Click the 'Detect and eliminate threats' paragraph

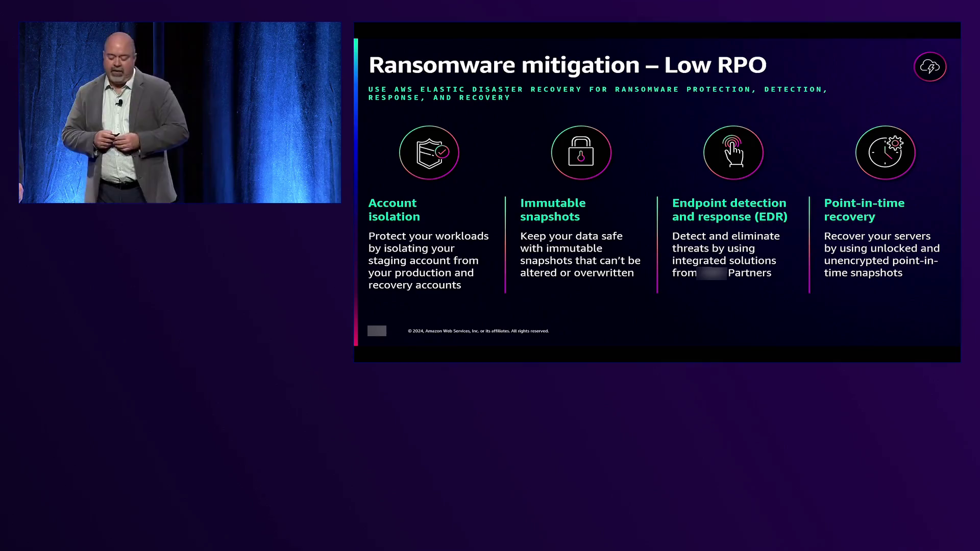coord(726,254)
